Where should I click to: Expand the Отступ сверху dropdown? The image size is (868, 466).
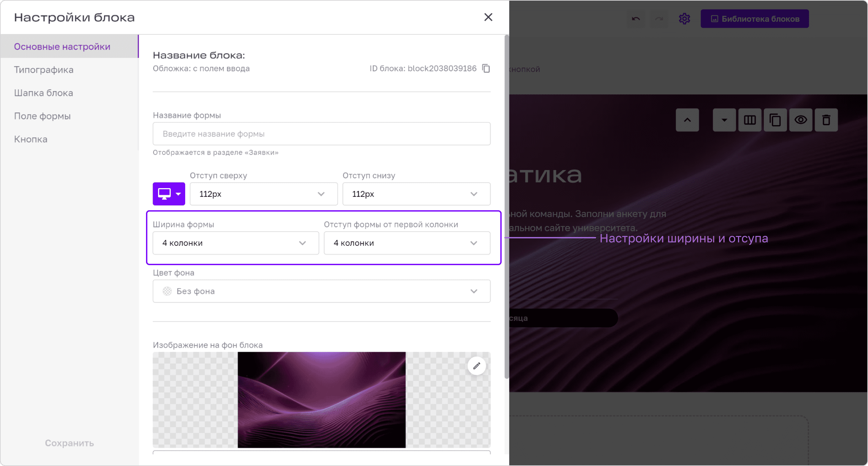point(264,194)
